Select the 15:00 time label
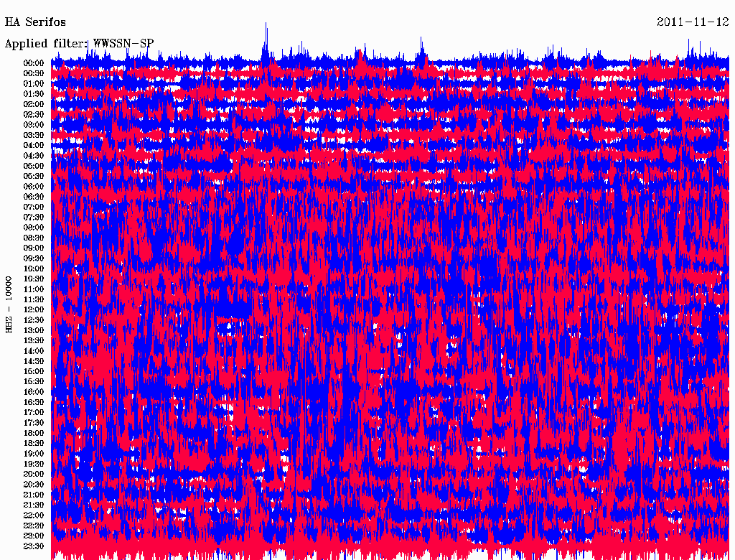Screen dimensions: 735x560 point(34,371)
